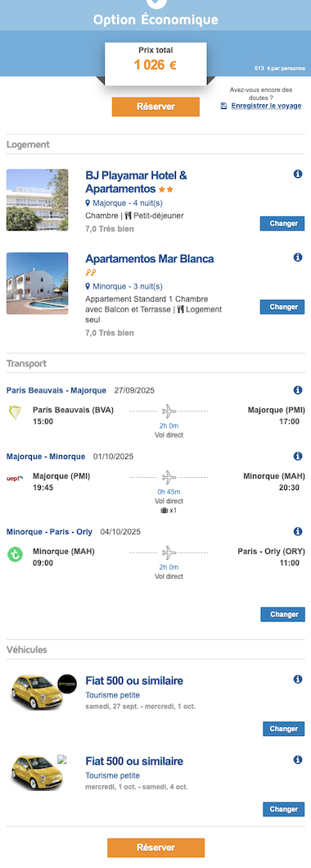Click the top Réserver button
This screenshot has height=868, width=311.
tap(155, 107)
